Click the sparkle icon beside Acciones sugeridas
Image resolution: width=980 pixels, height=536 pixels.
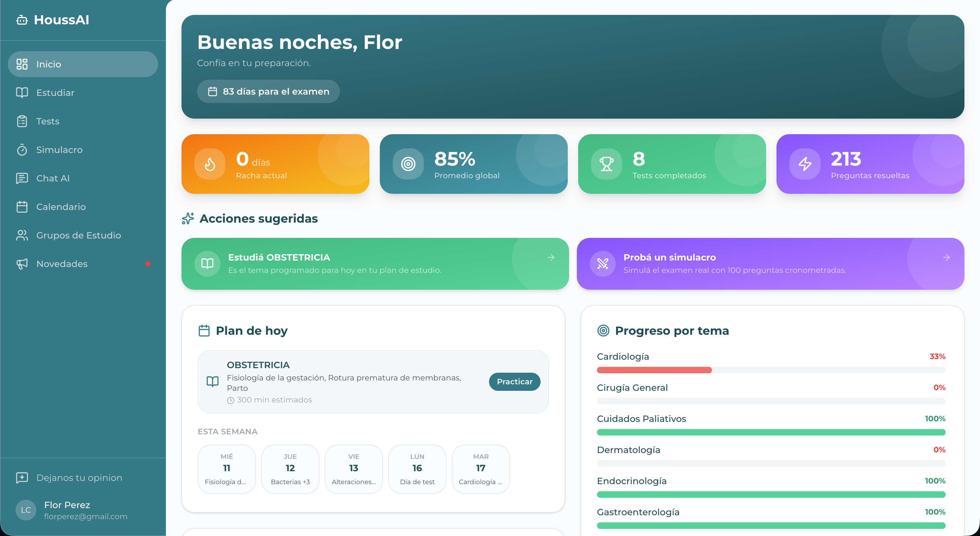tap(188, 218)
